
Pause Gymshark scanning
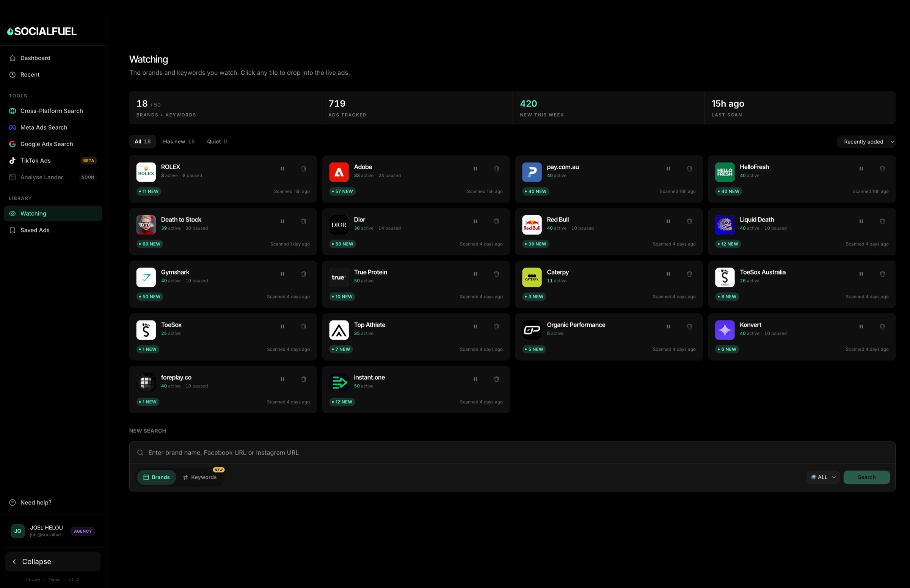pos(282,274)
